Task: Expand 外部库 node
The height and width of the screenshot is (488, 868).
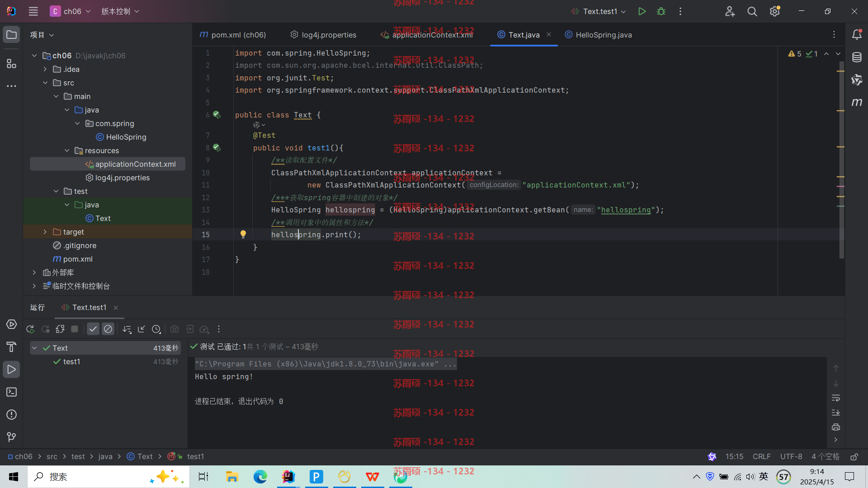Action: 34,272
